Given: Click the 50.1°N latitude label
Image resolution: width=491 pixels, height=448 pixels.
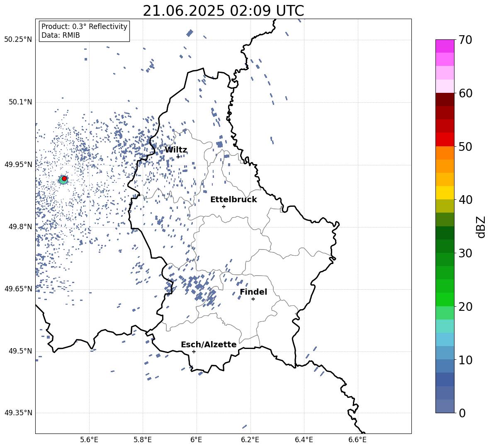Looking at the screenshot, I should [20, 102].
